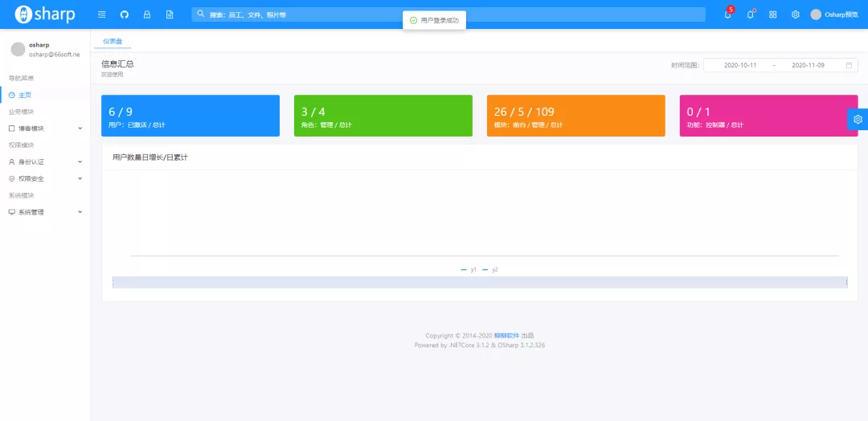
Task: Open the GitHub icon in header
Action: (x=124, y=14)
